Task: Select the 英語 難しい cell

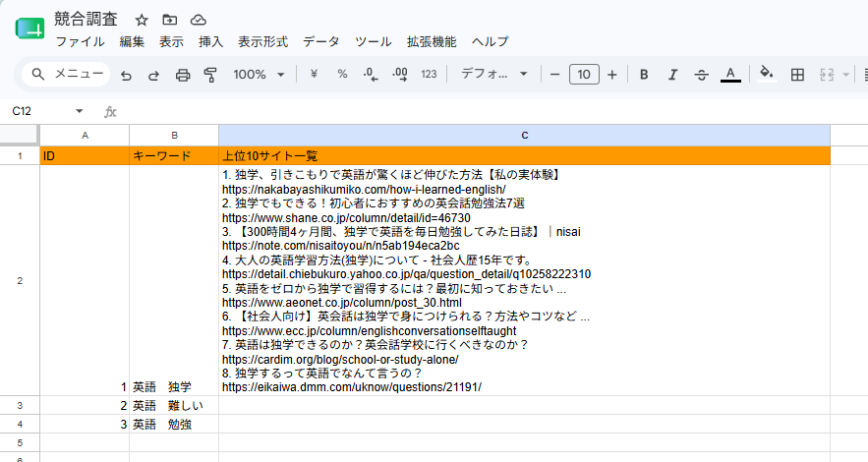Action: (x=174, y=406)
